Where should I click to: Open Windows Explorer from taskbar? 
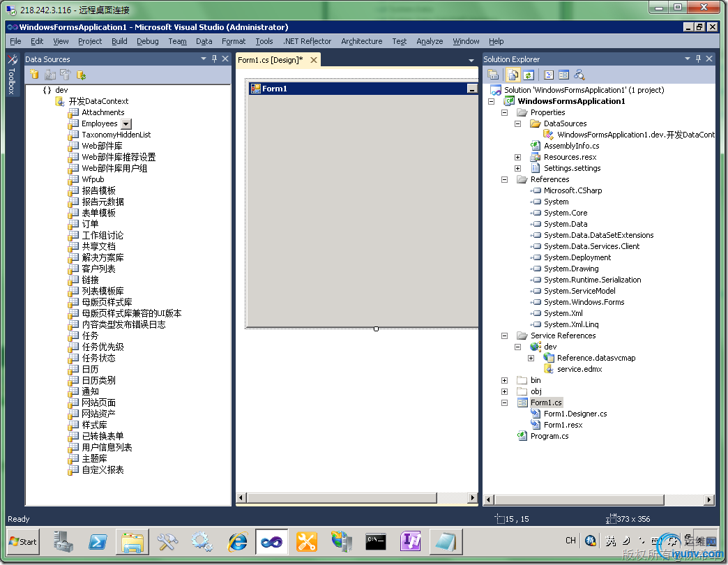click(132, 541)
